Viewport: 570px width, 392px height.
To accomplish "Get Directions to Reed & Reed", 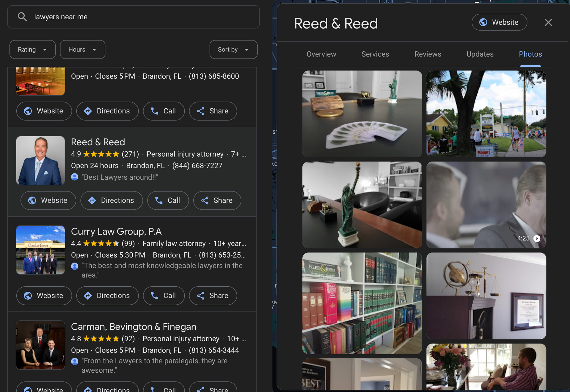I will tap(112, 200).
